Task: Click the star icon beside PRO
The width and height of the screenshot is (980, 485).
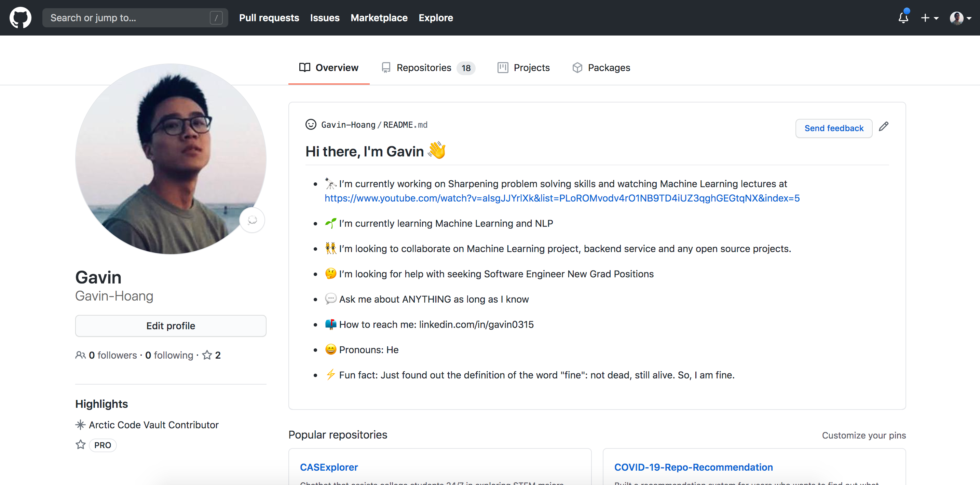Action: 80,444
